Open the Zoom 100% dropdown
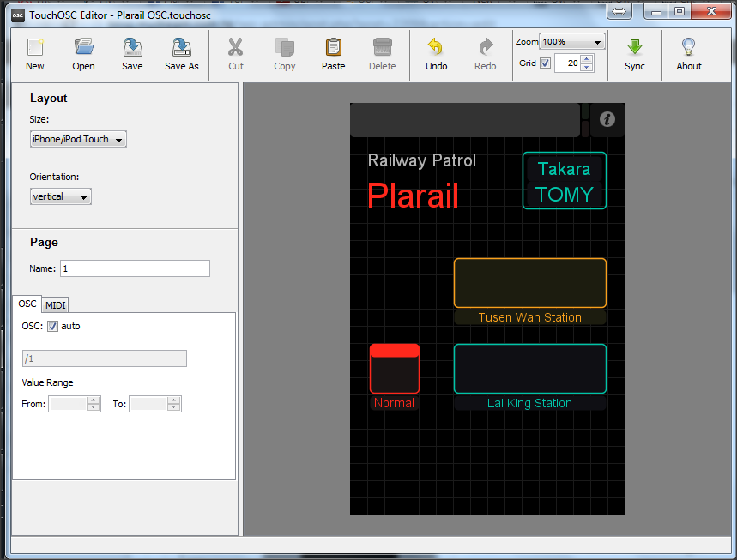The width and height of the screenshot is (737, 560). (x=571, y=42)
